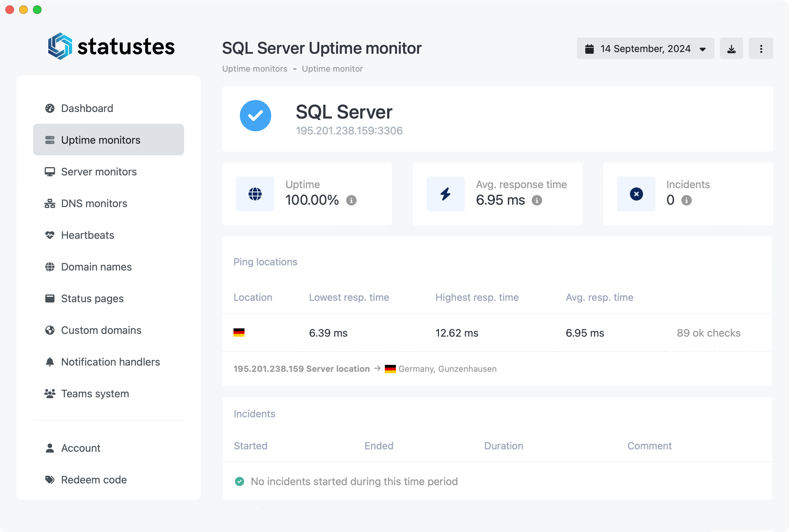
Task: Click the DNS monitors sidebar icon
Action: point(50,203)
